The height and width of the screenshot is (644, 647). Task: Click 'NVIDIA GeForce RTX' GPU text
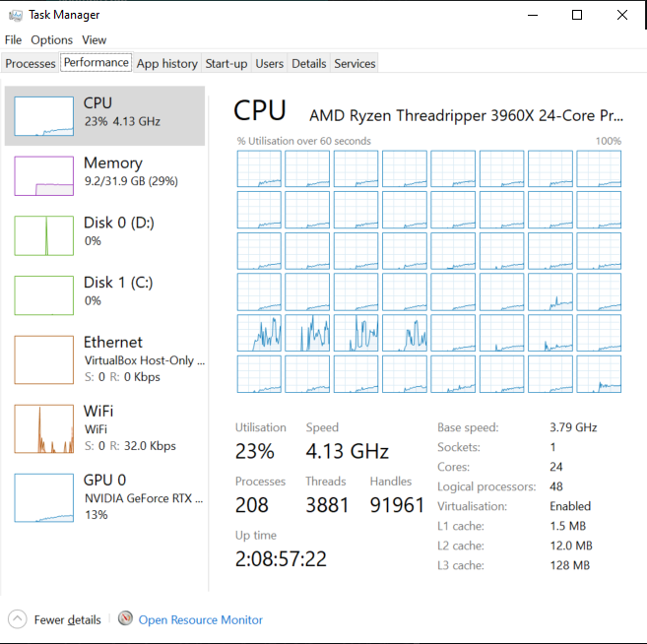tap(144, 498)
